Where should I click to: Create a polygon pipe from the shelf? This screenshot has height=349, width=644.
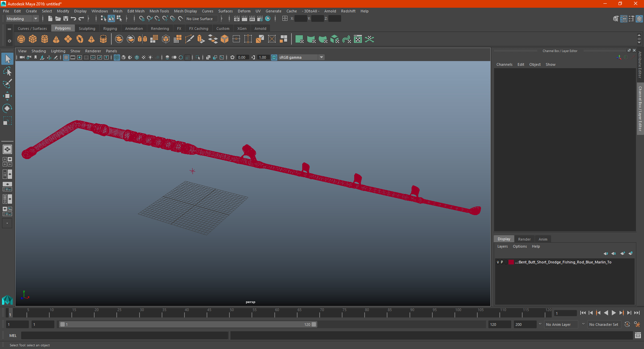coord(103,39)
